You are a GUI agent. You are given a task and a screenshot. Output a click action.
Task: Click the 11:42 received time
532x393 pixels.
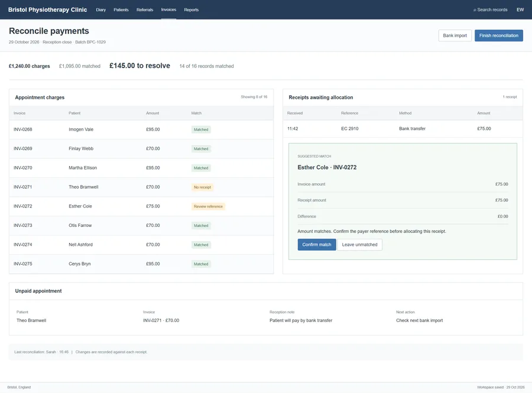(x=293, y=128)
